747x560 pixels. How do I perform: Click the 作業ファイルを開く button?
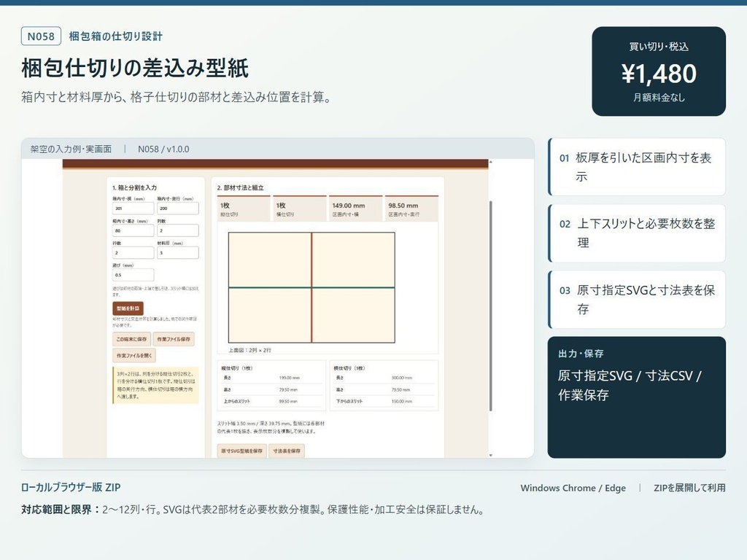[134, 355]
